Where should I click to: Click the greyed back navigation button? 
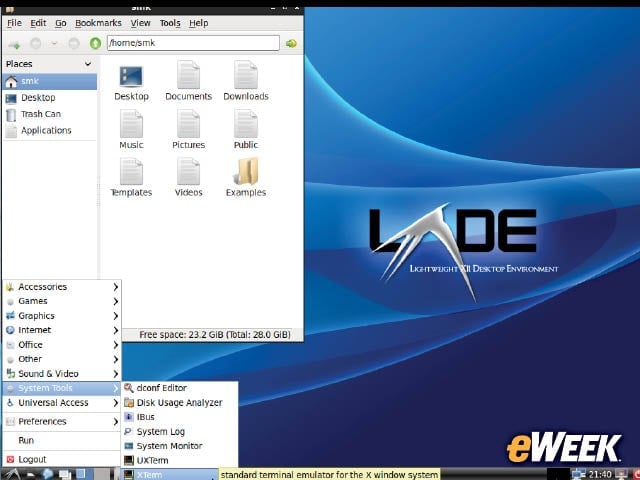[x=36, y=43]
